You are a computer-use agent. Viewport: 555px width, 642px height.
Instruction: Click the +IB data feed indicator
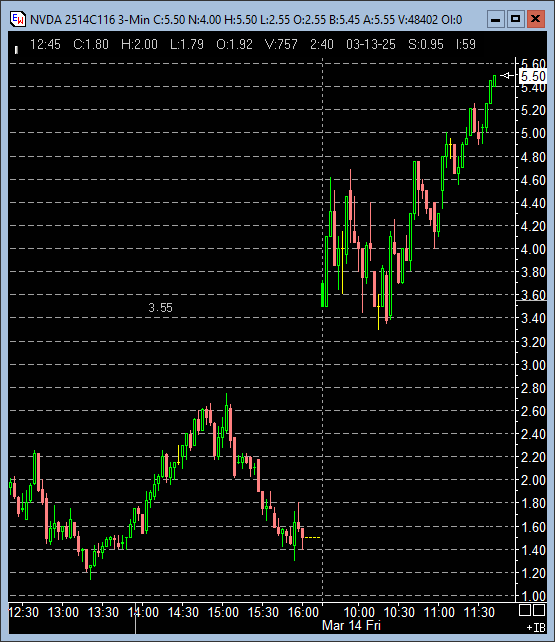(536, 627)
